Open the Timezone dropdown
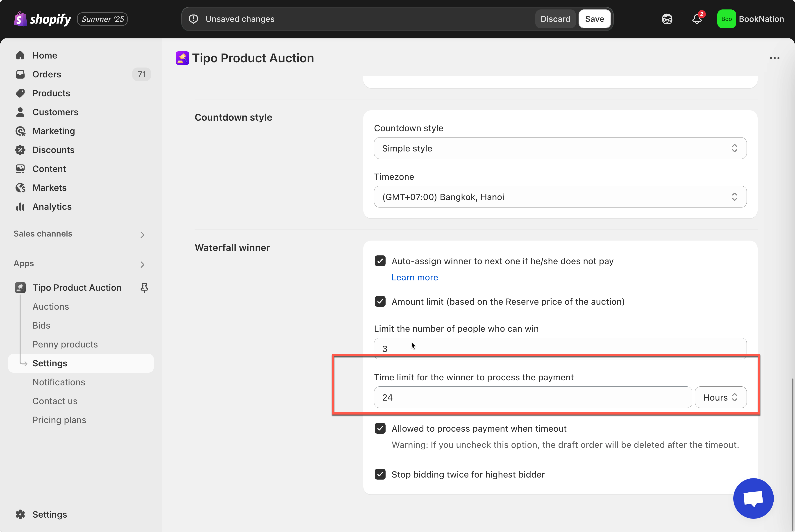795x532 pixels. (560, 197)
